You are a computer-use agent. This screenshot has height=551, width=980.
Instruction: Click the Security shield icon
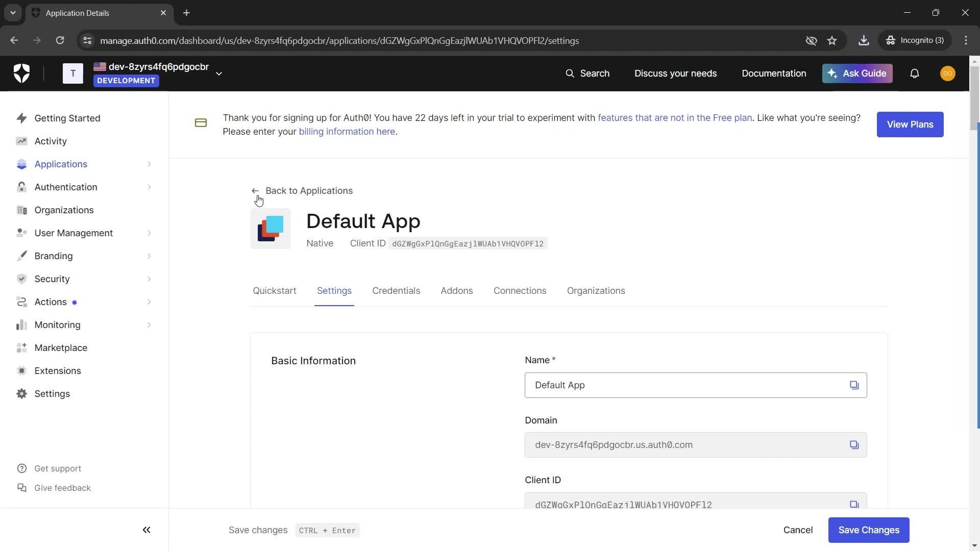[21, 279]
